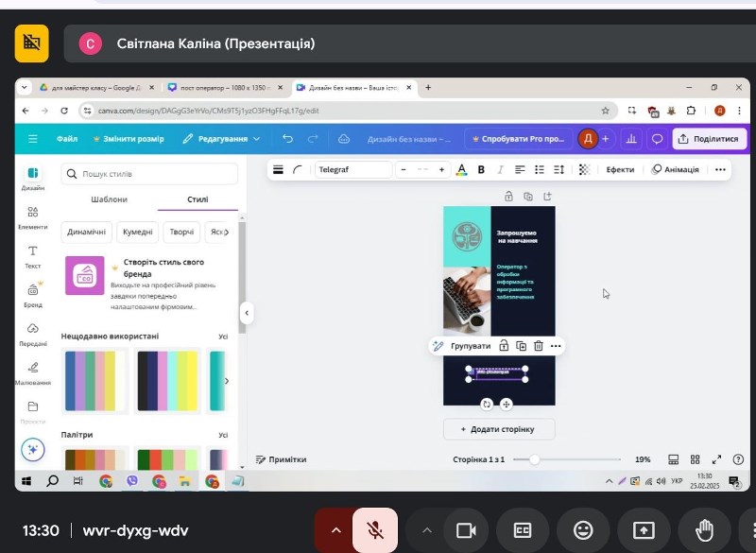Expand the Редагування mode dropdown
Screen dimensions: 756x553
click(x=221, y=139)
